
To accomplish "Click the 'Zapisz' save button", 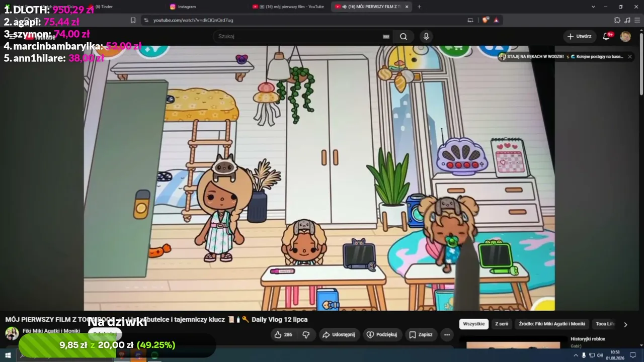I will [421, 334].
